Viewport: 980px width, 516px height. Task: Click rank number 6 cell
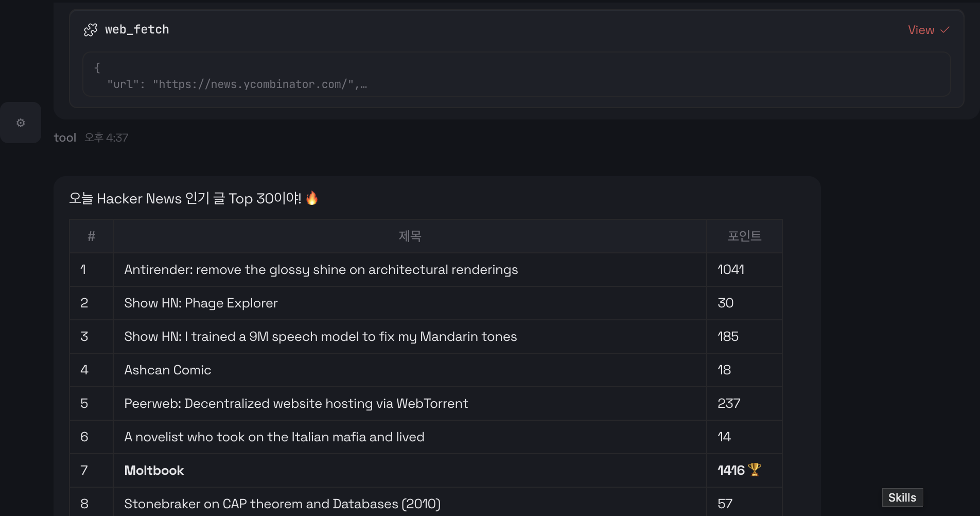pos(92,437)
